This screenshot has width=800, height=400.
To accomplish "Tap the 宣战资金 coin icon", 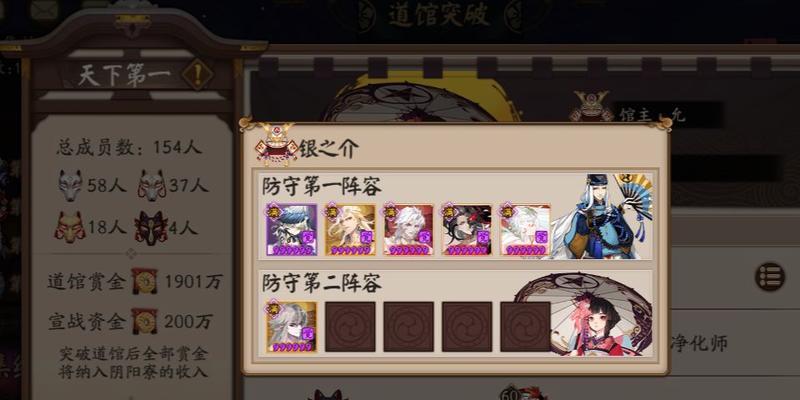I will pyautogui.click(x=144, y=321).
